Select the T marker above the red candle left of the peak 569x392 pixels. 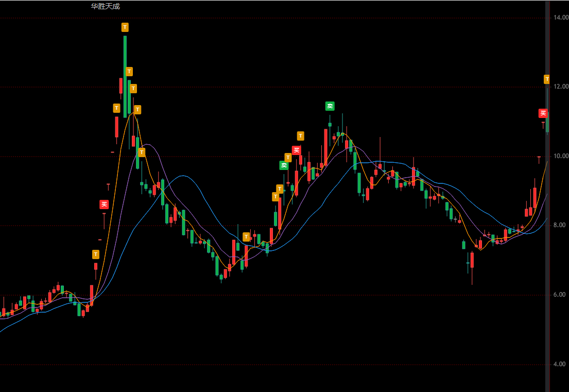point(116,108)
